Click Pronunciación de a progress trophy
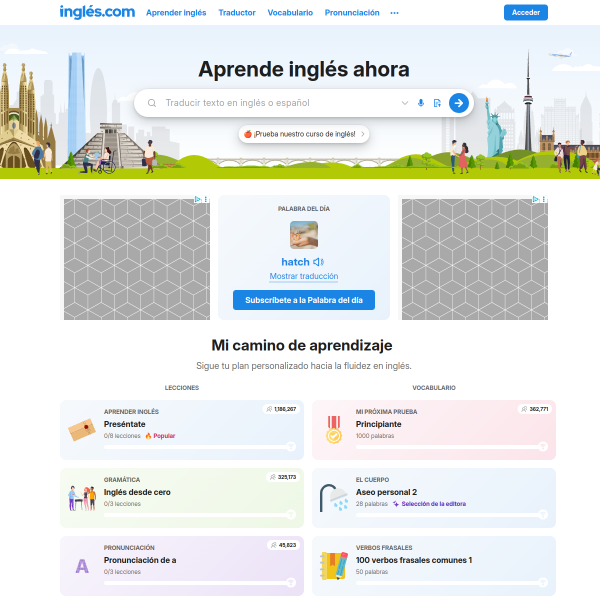Screen dimensions: 600x600 tap(291, 583)
